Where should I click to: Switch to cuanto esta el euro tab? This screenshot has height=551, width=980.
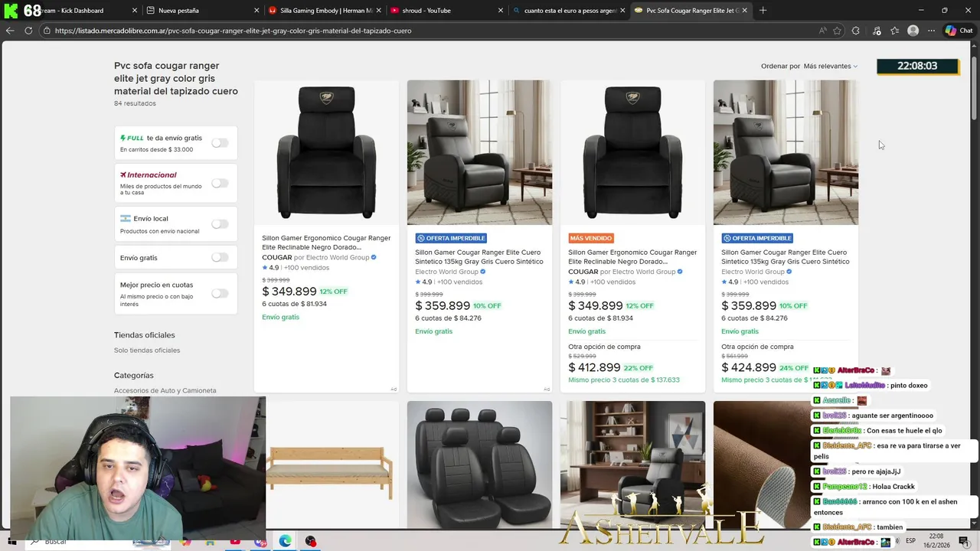(x=570, y=11)
